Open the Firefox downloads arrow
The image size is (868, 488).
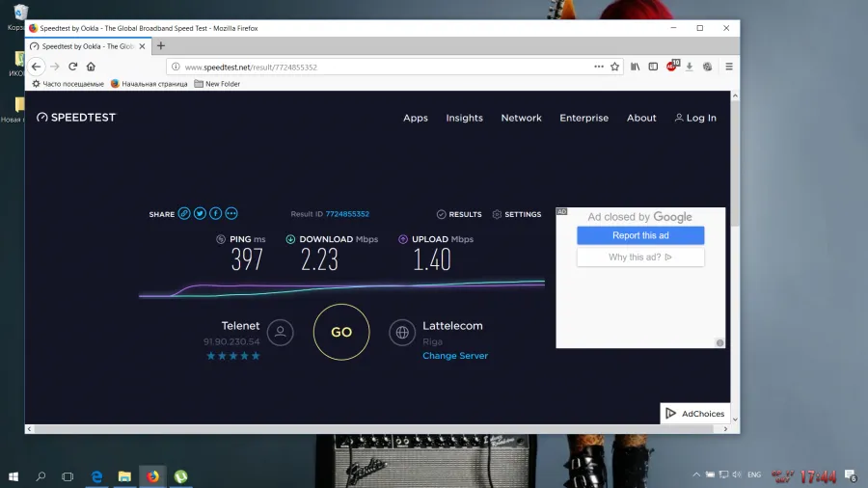690,67
